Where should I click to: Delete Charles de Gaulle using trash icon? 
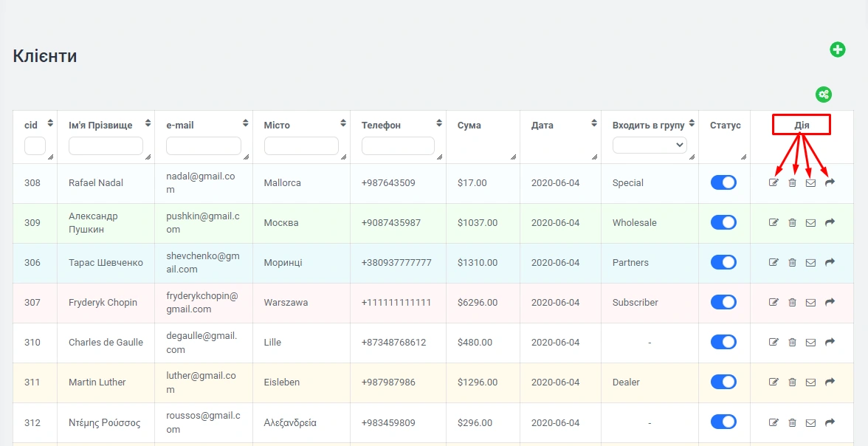(x=792, y=343)
